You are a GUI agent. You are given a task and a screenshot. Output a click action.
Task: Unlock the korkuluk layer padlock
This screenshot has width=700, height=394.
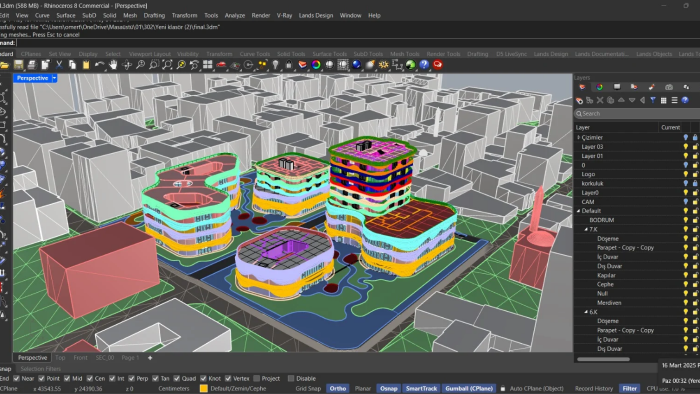pyautogui.click(x=695, y=183)
